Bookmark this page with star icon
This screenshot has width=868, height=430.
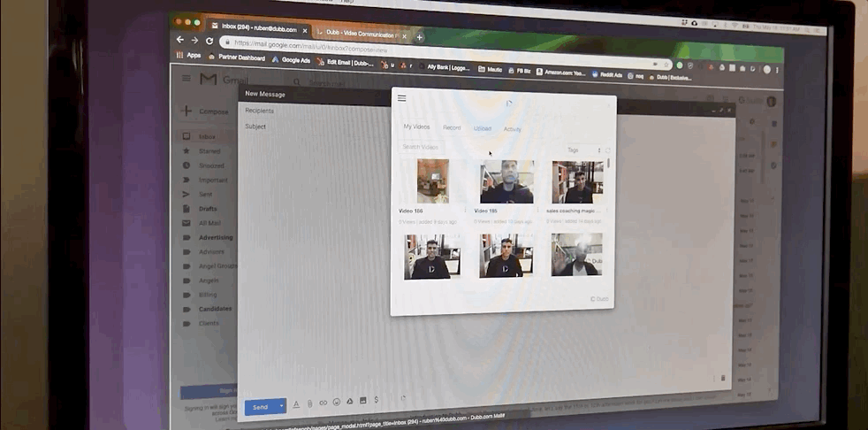click(x=666, y=65)
